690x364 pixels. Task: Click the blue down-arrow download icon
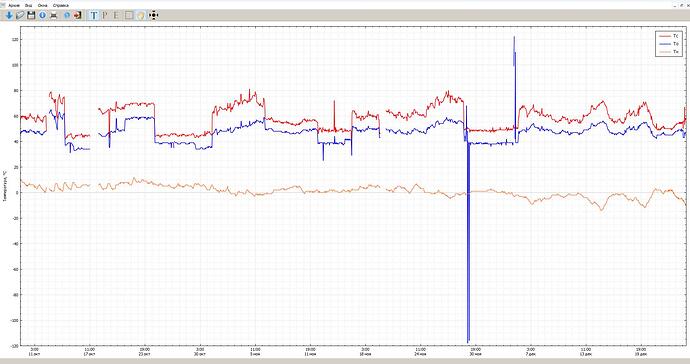[9, 15]
